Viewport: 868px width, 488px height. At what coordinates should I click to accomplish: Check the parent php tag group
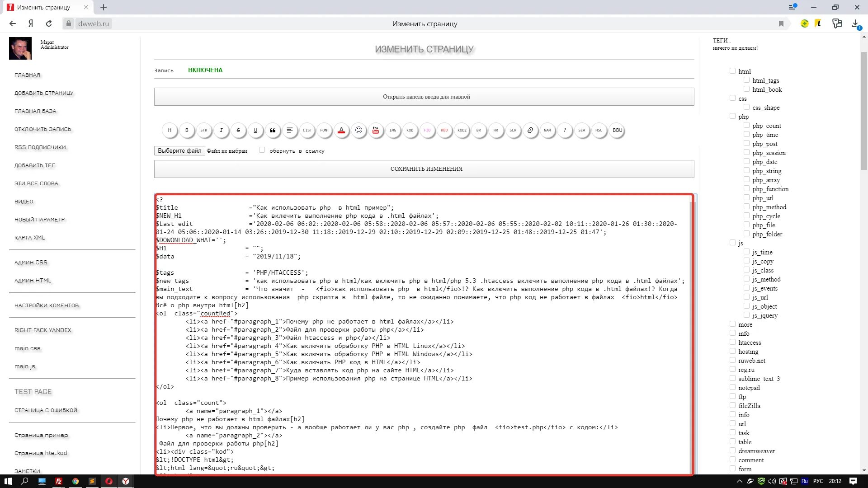[732, 116]
